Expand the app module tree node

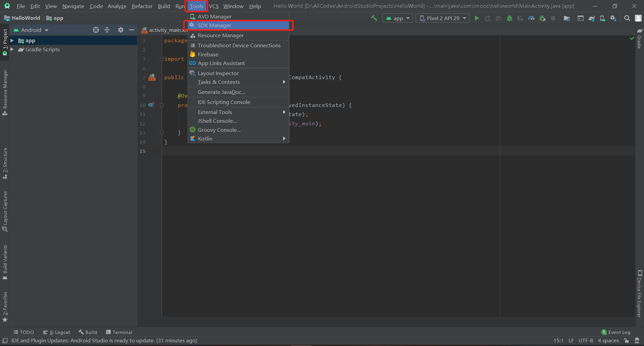tap(12, 41)
